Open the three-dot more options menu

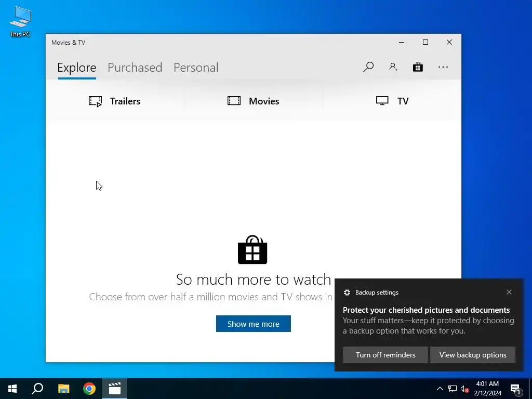[443, 67]
